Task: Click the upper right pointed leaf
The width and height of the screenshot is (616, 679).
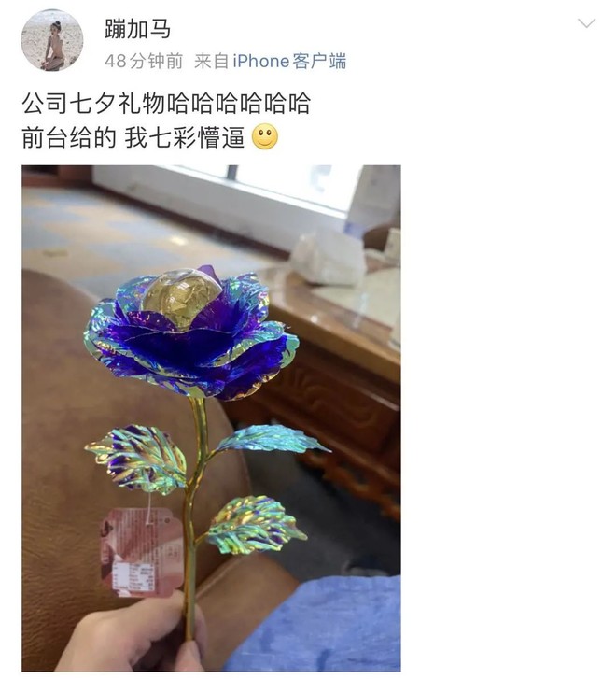Action: tap(271, 438)
